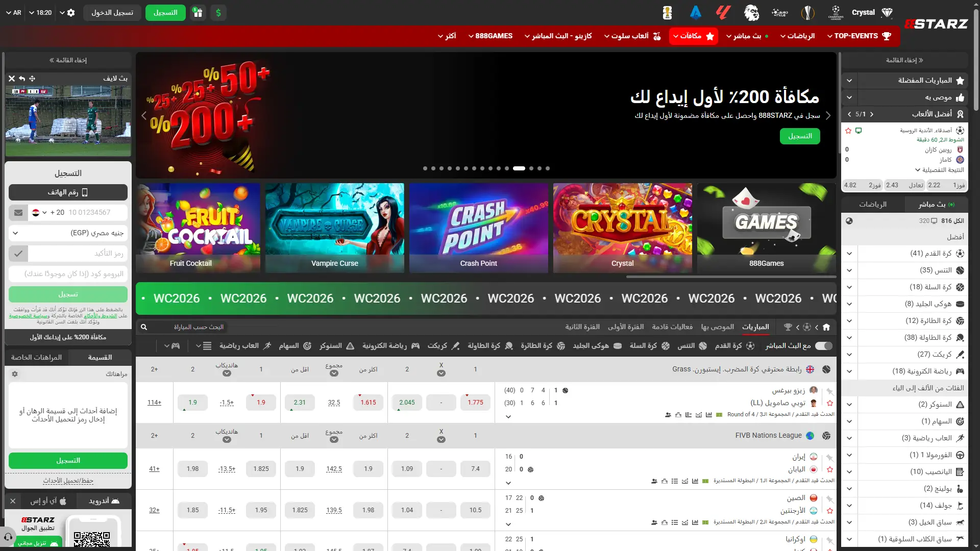Click the monitor icon beside Rubin Kazan match
This screenshot has width=980, height=551.
(859, 131)
